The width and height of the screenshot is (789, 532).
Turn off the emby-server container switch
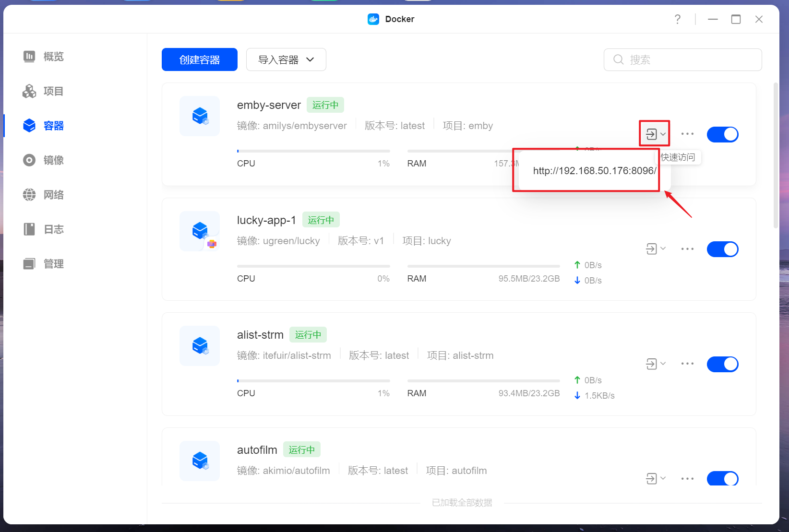click(722, 134)
